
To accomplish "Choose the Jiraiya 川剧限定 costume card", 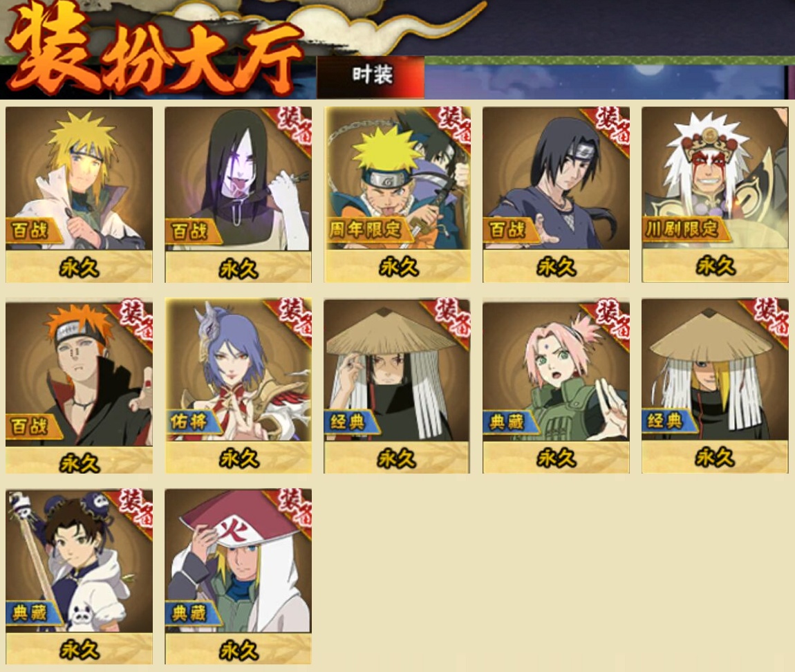I will [715, 194].
